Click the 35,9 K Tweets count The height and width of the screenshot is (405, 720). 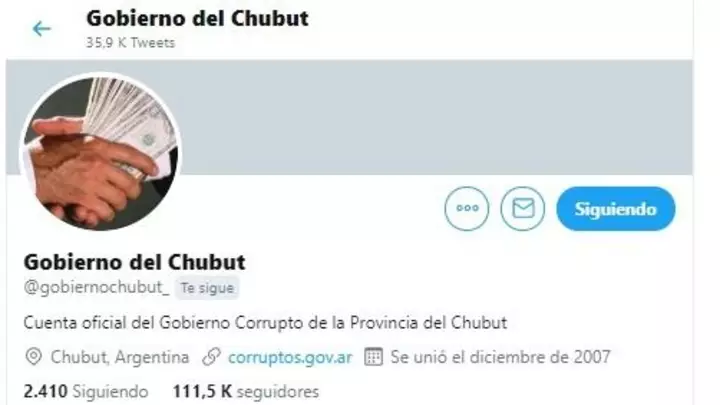[x=130, y=43]
